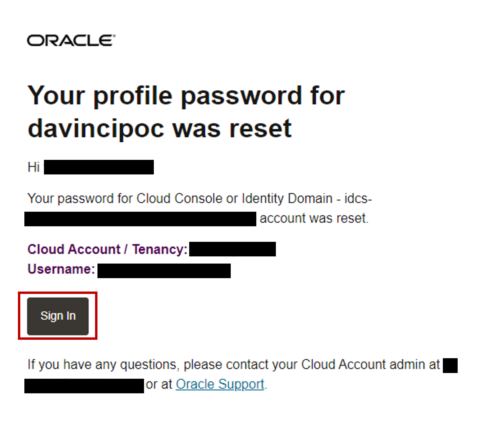The height and width of the screenshot is (438, 504).
Task: Click the redacted tenancy value
Action: coord(232,249)
